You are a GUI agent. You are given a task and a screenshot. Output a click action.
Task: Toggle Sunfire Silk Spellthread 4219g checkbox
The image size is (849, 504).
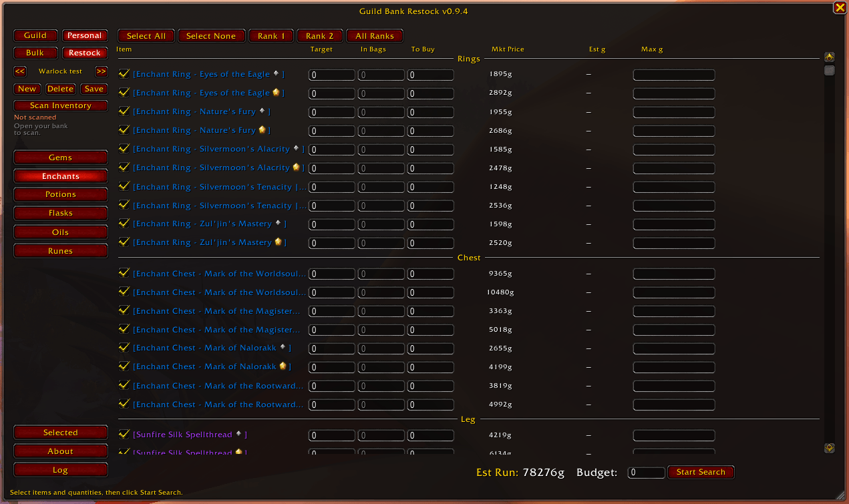[x=124, y=435]
